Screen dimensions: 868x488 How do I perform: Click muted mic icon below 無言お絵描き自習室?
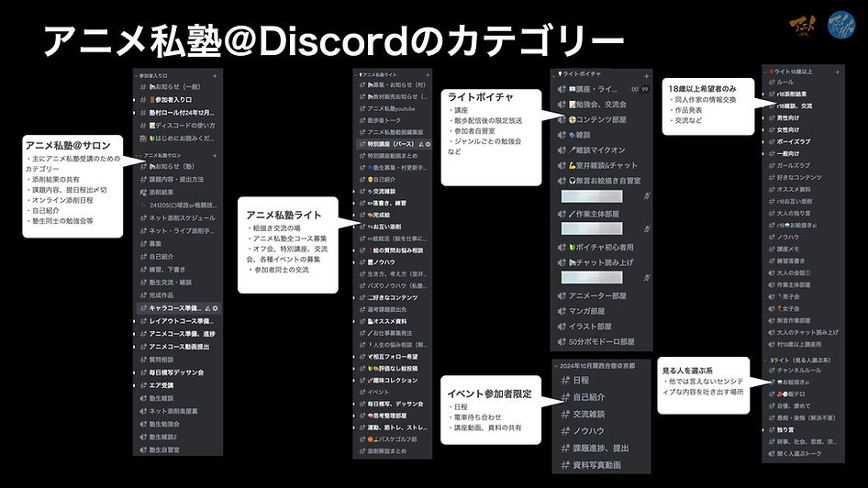point(647,196)
